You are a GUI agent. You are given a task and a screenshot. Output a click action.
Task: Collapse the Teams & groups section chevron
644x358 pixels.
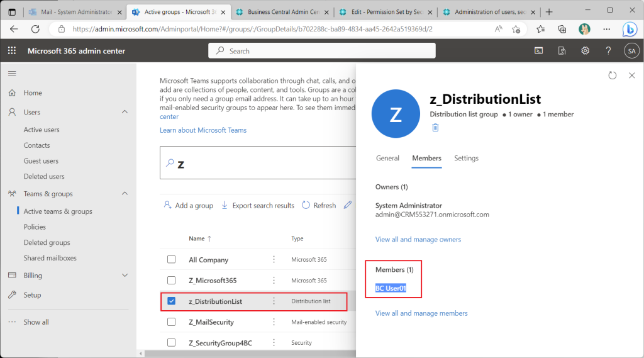(125, 193)
